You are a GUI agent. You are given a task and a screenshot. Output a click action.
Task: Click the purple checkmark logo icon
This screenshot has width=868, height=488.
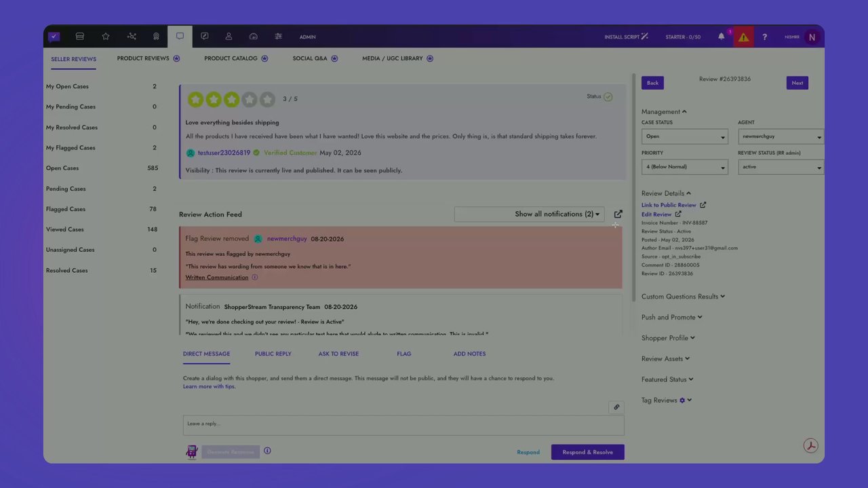(54, 37)
